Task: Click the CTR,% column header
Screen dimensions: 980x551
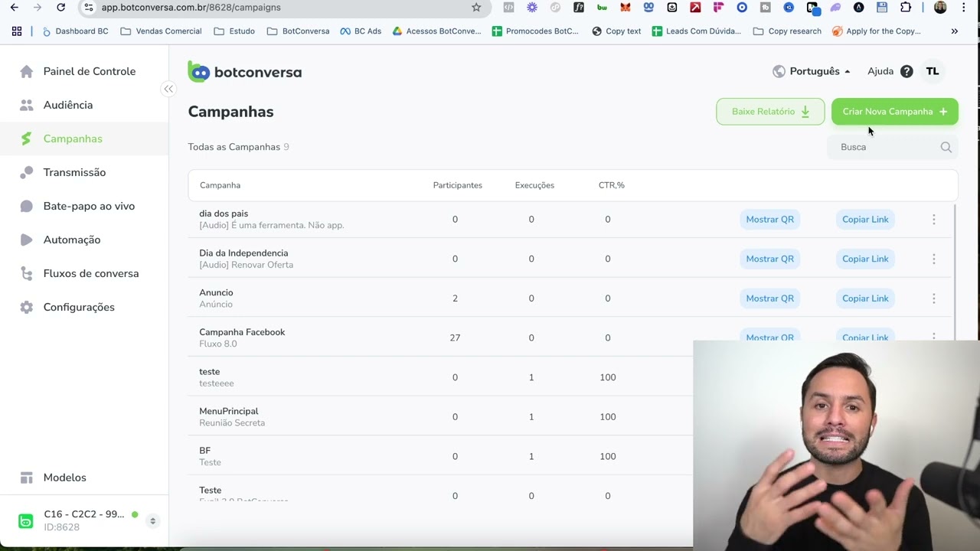Action: [x=612, y=185]
